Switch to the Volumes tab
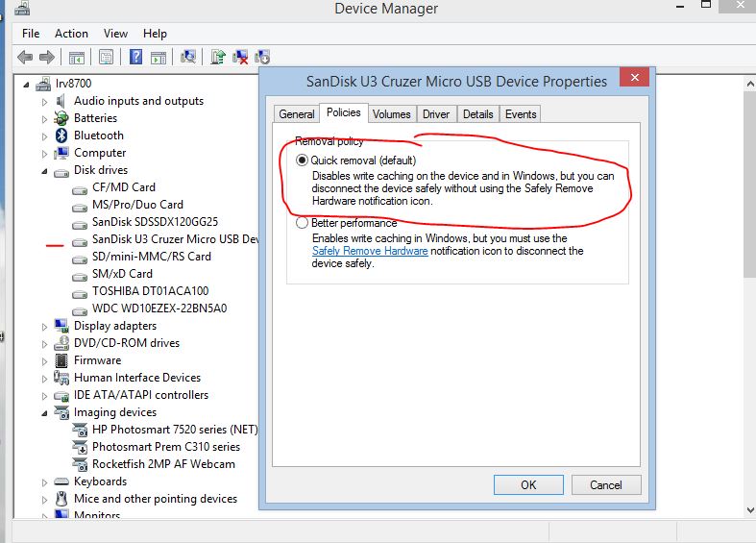The image size is (756, 543). 392,114
